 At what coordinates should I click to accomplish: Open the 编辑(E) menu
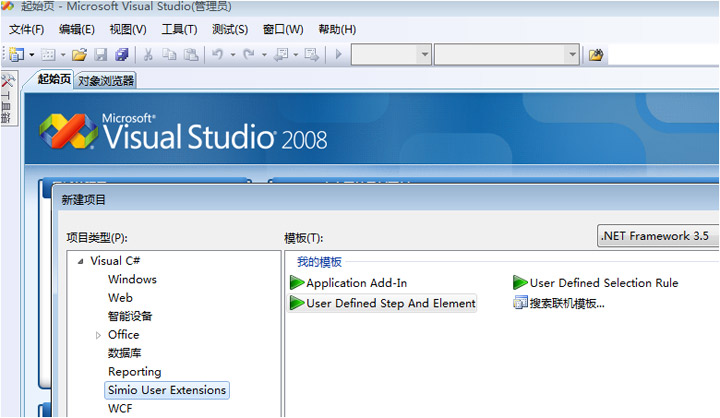tap(77, 29)
